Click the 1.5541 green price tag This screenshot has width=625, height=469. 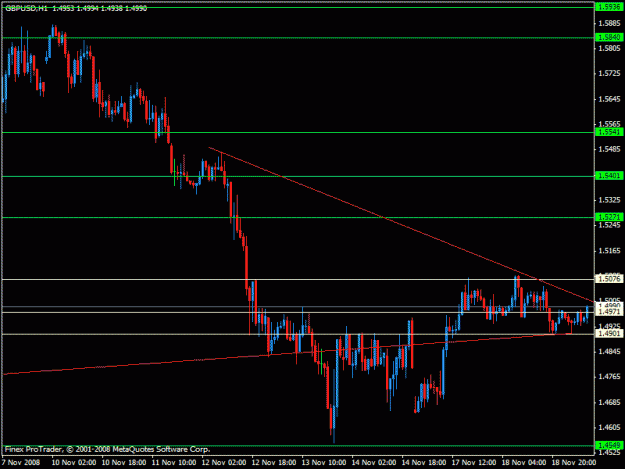609,132
